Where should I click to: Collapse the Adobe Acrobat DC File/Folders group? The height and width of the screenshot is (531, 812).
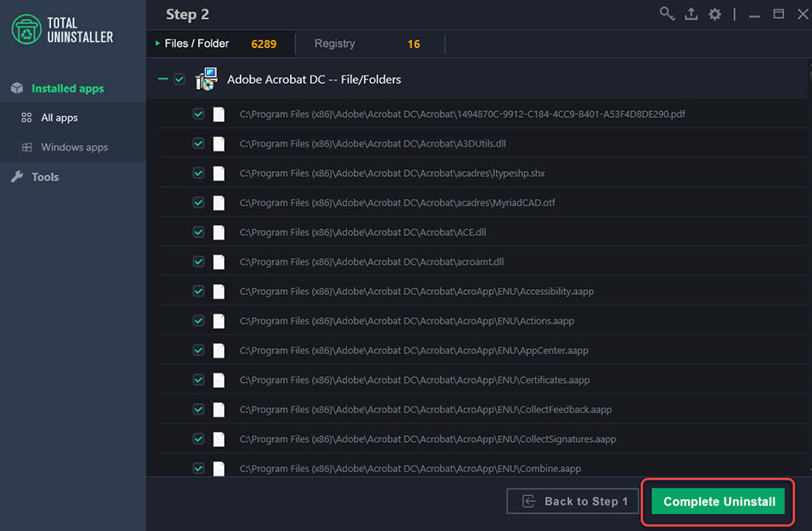point(163,79)
